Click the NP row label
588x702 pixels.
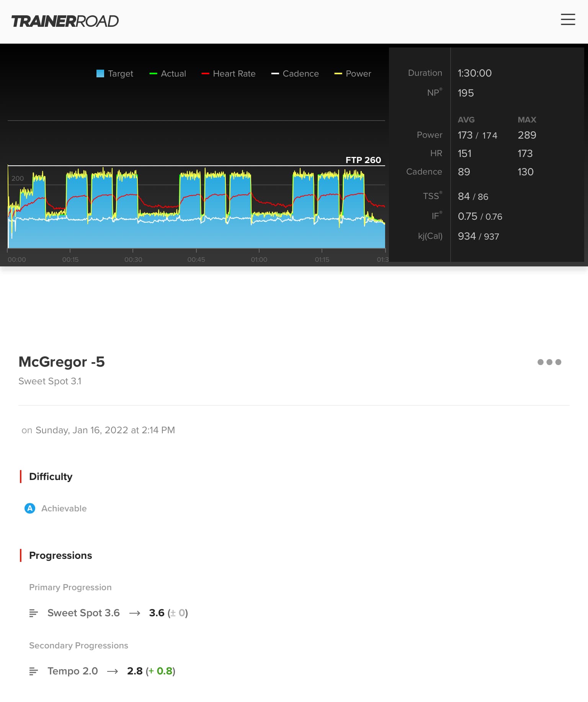[x=434, y=92]
